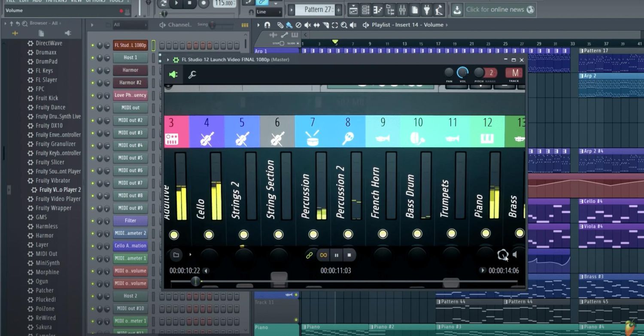
Task: Select MiniSynth in plugin browser
Action: click(47, 263)
